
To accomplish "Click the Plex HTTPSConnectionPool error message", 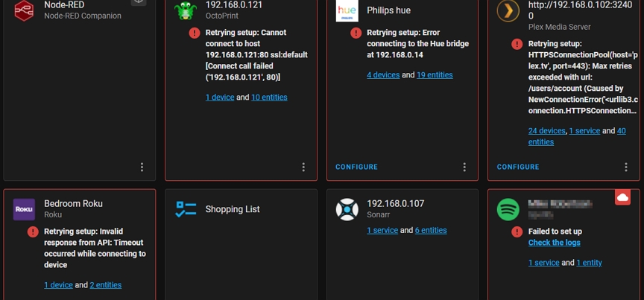I will (x=583, y=77).
